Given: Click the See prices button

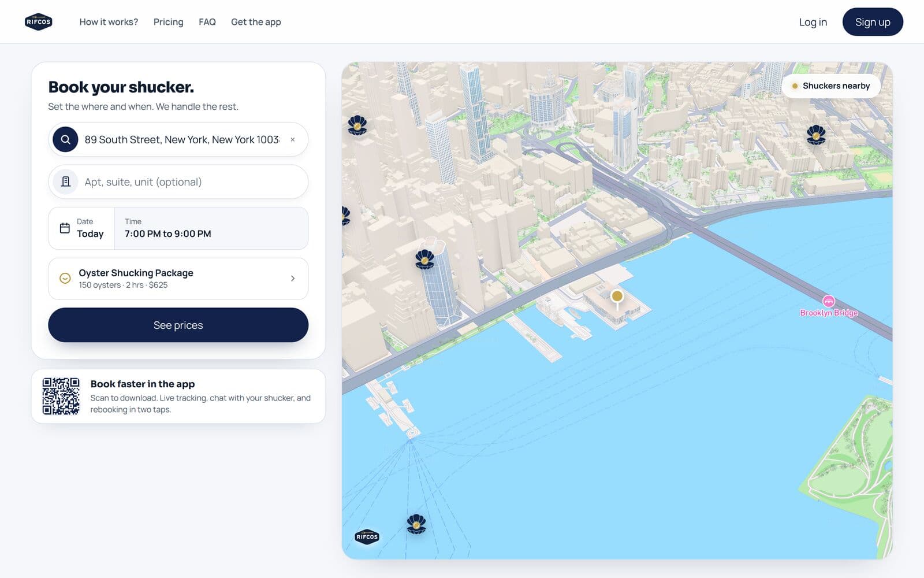Looking at the screenshot, I should click(178, 325).
